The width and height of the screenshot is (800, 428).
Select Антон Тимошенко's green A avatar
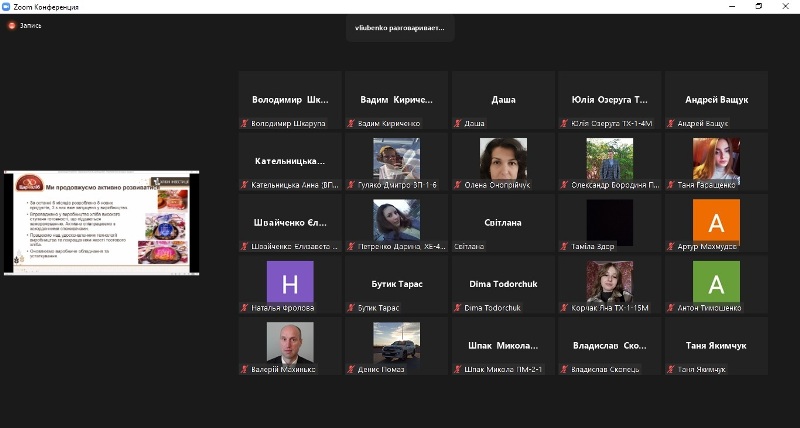[x=716, y=282]
